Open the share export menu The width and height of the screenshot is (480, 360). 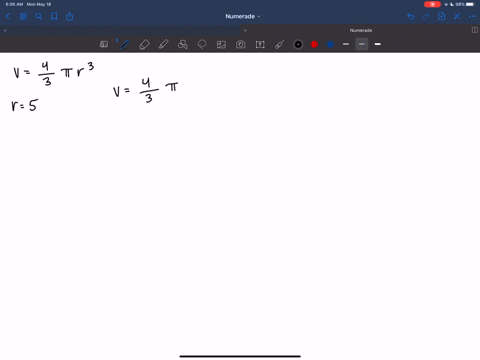[x=69, y=16]
